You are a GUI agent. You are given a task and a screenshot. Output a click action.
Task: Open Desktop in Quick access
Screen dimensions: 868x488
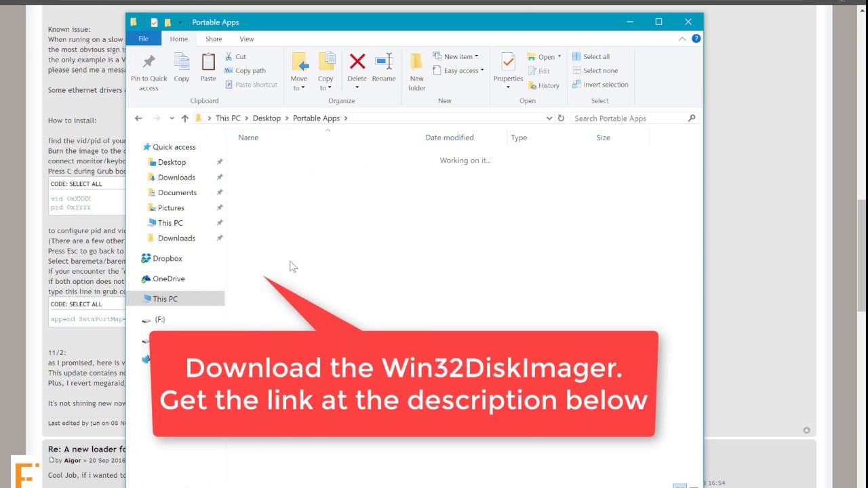(x=172, y=163)
